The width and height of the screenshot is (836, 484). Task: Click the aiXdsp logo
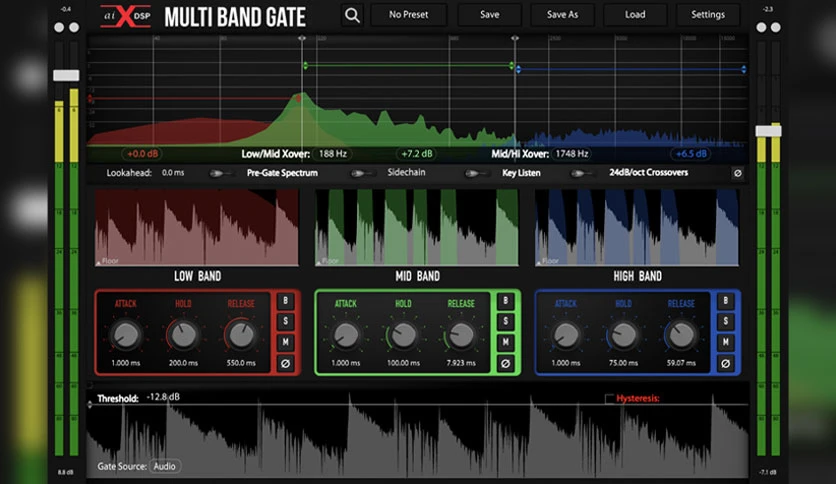click(126, 16)
